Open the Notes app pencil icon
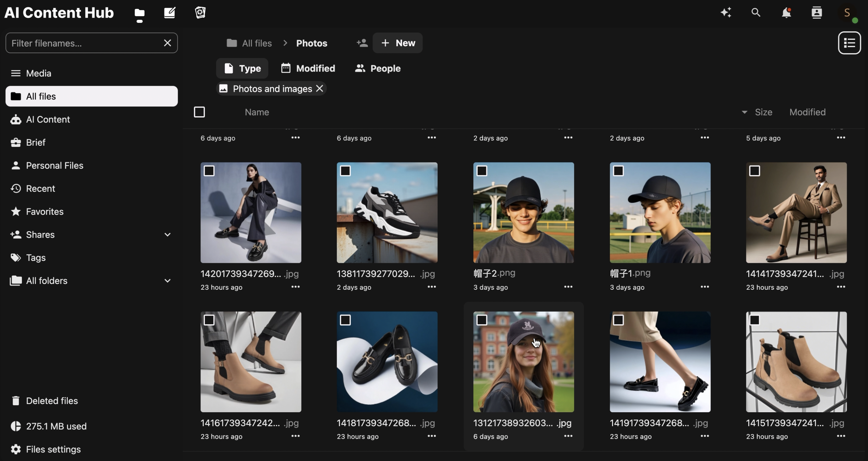868x461 pixels. [x=169, y=13]
